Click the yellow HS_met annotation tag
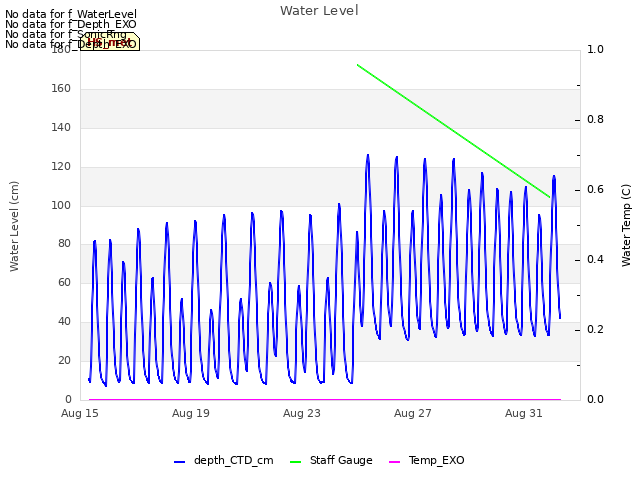640x480 pixels. 110,42
